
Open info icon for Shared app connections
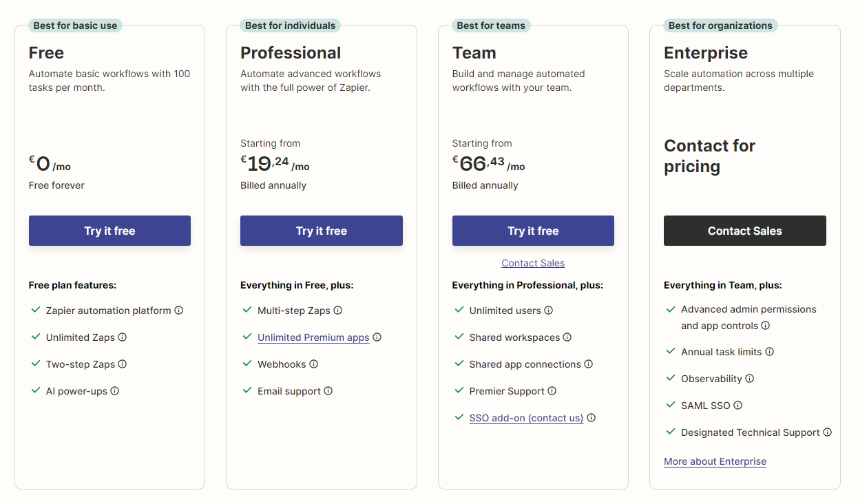(589, 364)
